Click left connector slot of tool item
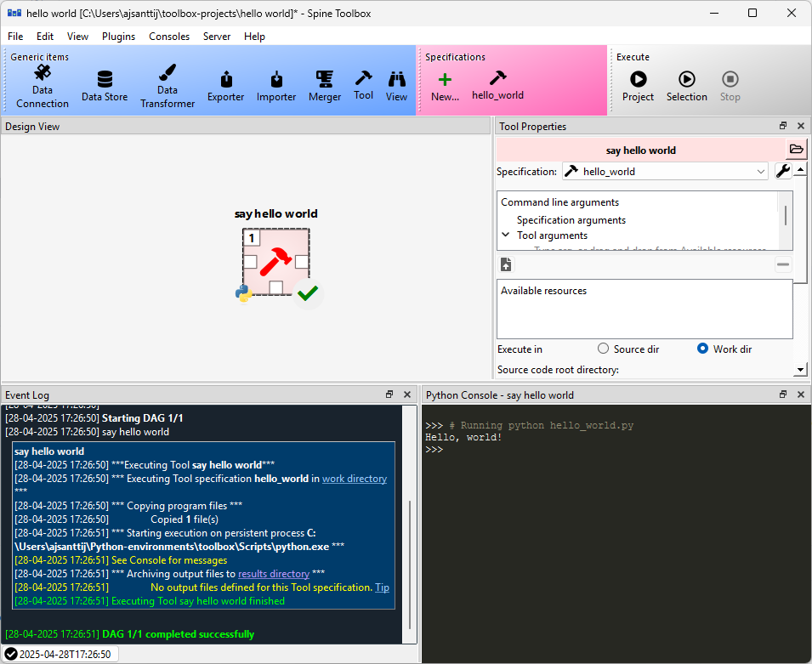Image resolution: width=812 pixels, height=664 pixels. 250,262
